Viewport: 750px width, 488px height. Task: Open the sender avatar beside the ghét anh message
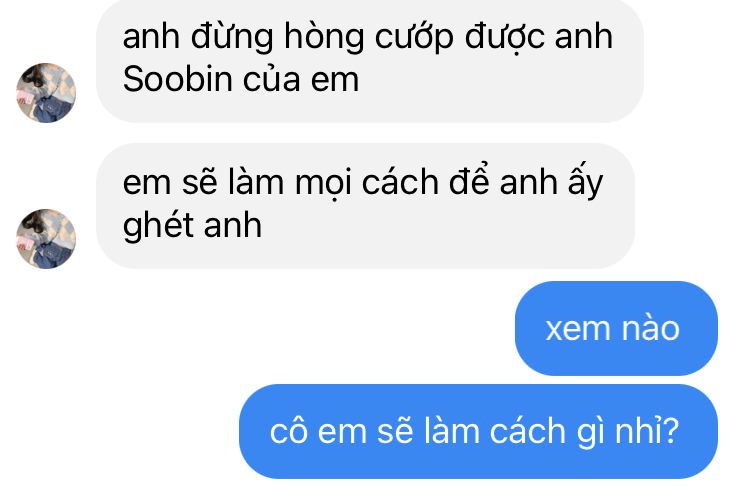click(46, 239)
